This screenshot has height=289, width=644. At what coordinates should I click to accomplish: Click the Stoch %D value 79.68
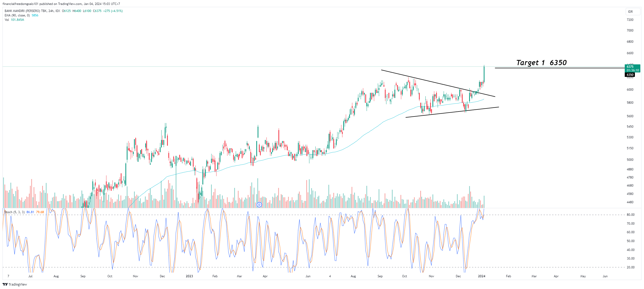click(40, 212)
